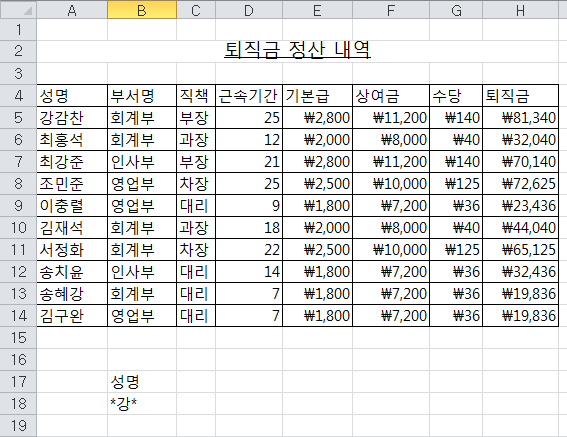Click 조민준's allowance cell '₩125'
The width and height of the screenshot is (567, 437).
click(x=456, y=183)
